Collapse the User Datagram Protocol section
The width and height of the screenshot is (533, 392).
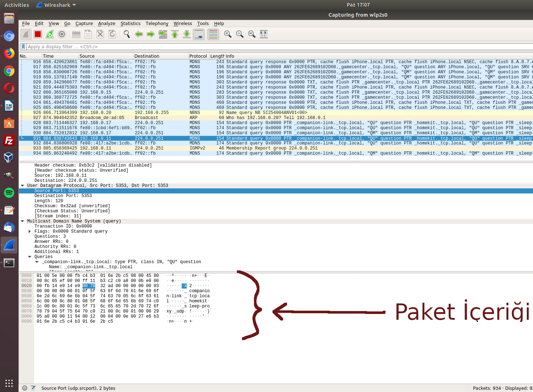[x=23, y=185]
